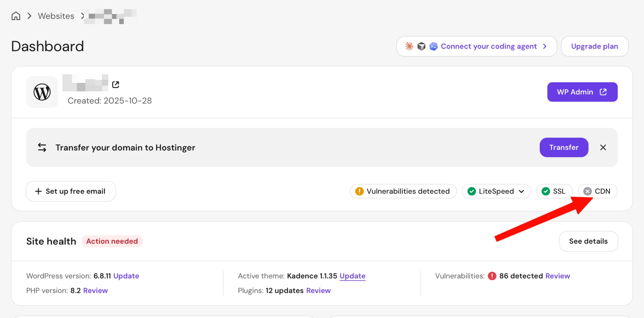Screen dimensions: 644x318
Task: Open Vulnerabilities detected badge
Action: pyautogui.click(x=403, y=191)
